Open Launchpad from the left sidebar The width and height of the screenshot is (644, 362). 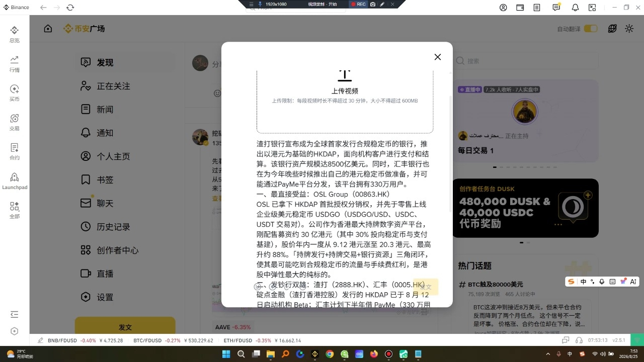point(15,181)
